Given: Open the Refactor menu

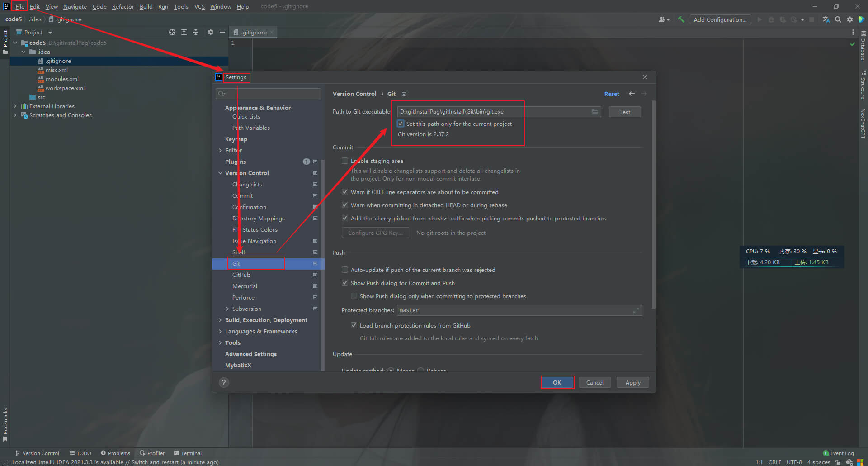Looking at the screenshot, I should tap(123, 6).
